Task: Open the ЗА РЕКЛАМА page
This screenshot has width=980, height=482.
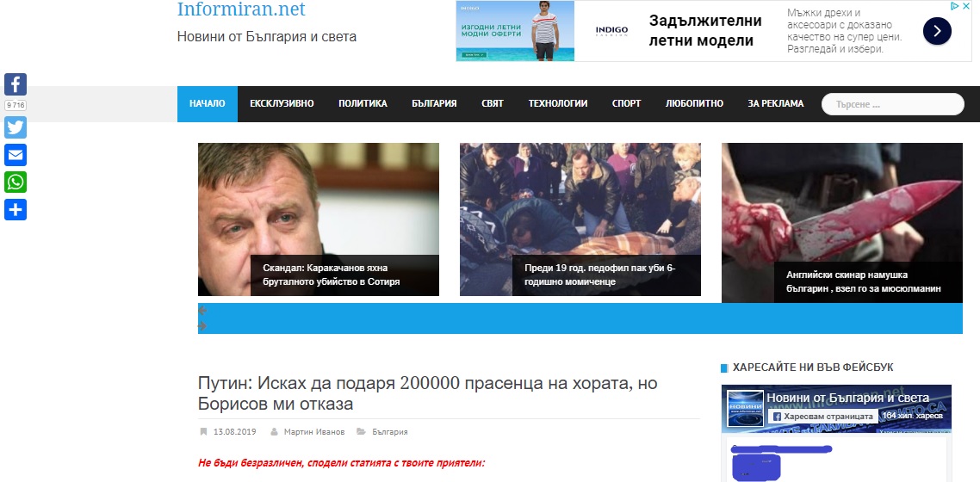Action: point(776,103)
